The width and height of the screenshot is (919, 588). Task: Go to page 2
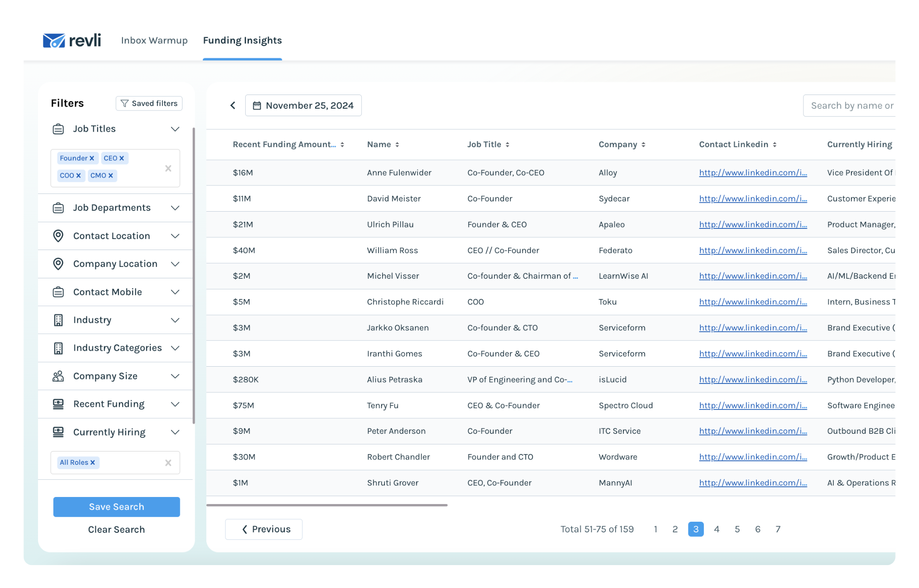pos(675,529)
